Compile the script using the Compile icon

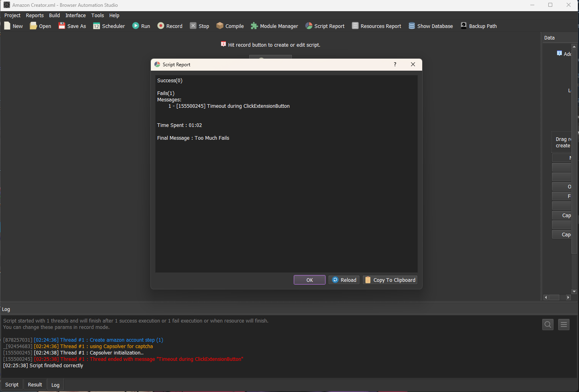[220, 26]
